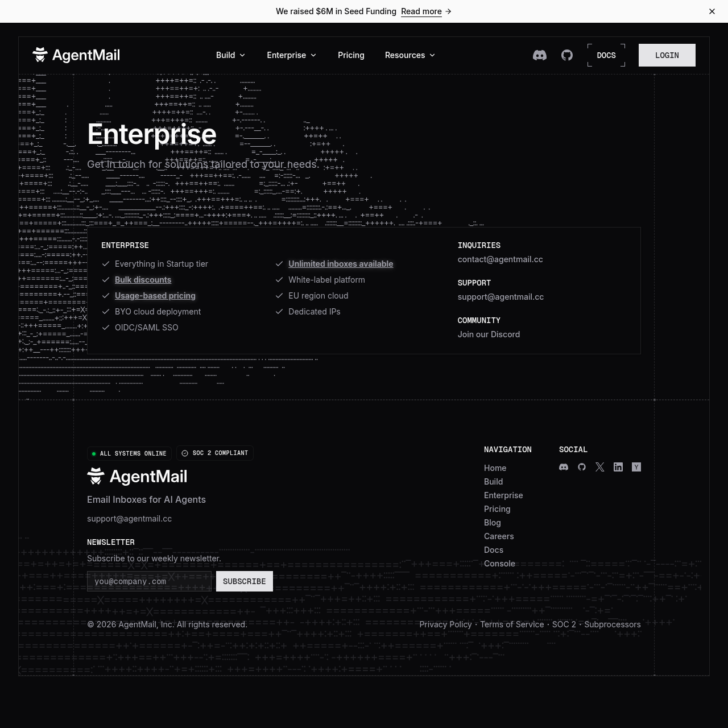Viewport: 728px width, 728px height.
Task: Click support@agentmail.cc under Support heading
Action: pyautogui.click(x=500, y=297)
